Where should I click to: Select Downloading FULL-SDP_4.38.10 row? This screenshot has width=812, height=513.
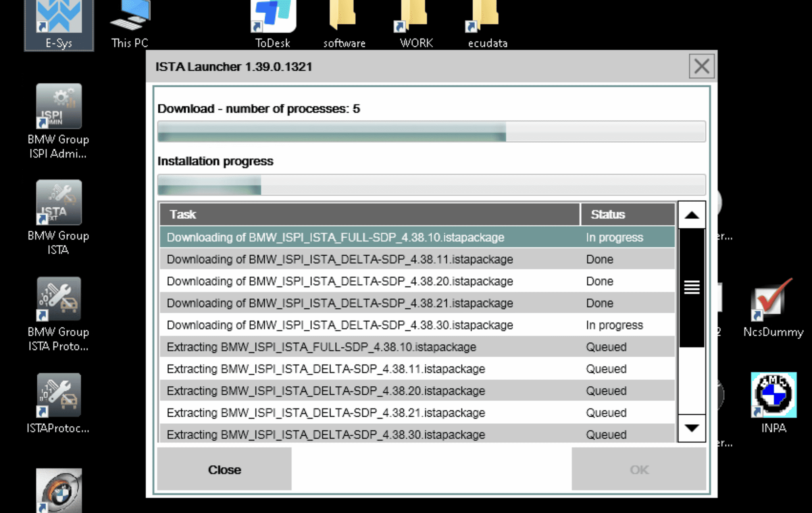pos(418,237)
